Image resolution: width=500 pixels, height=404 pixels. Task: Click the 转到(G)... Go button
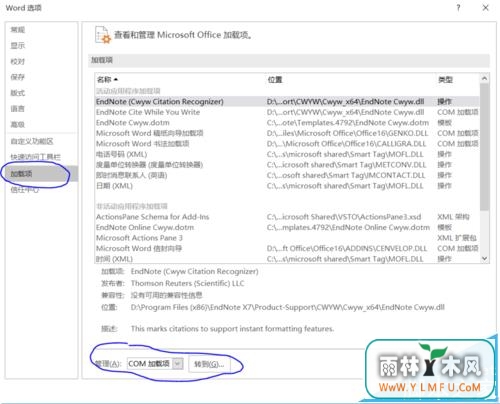tap(209, 364)
